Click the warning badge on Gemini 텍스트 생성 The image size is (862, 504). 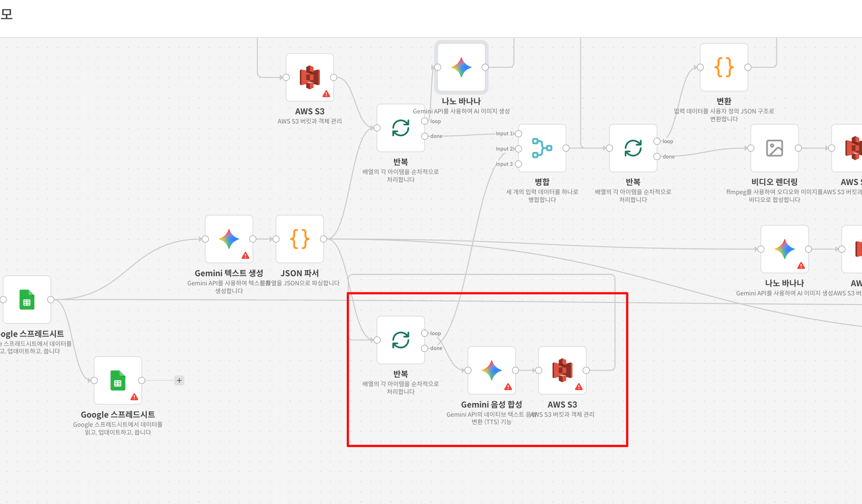245,256
